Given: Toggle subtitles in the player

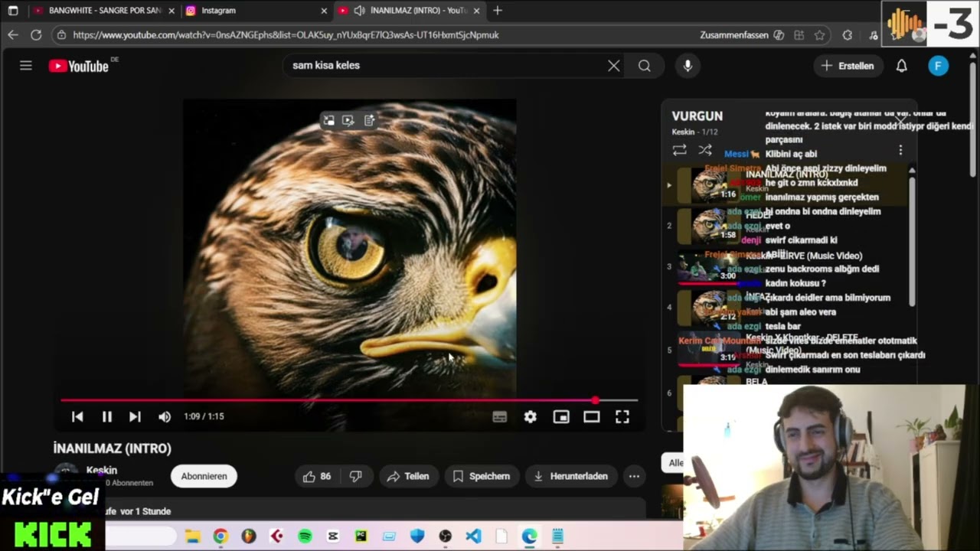Looking at the screenshot, I should (x=500, y=417).
